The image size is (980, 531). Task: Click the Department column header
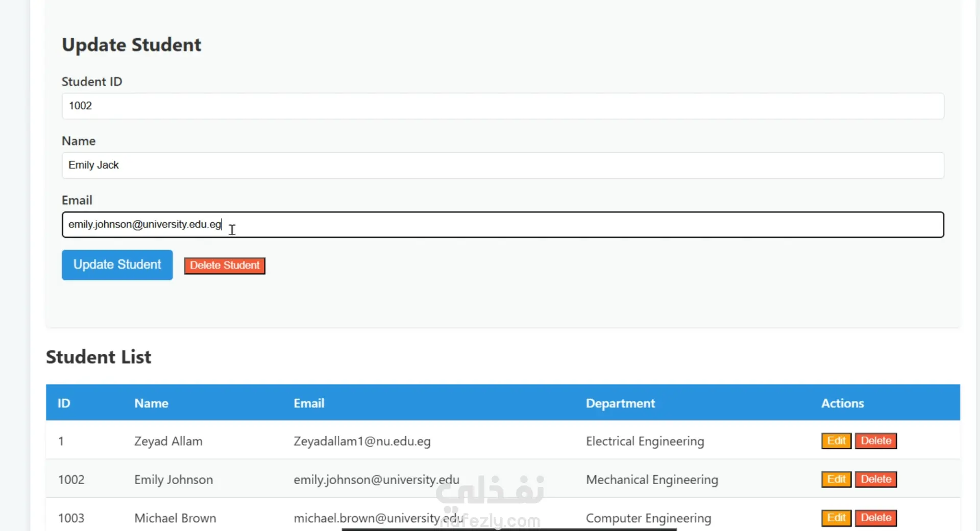click(620, 403)
